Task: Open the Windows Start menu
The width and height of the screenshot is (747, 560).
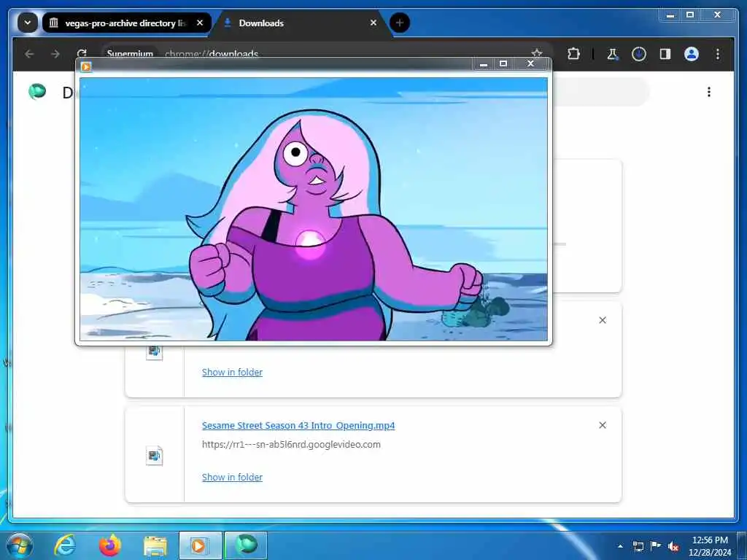Action: tap(20, 545)
